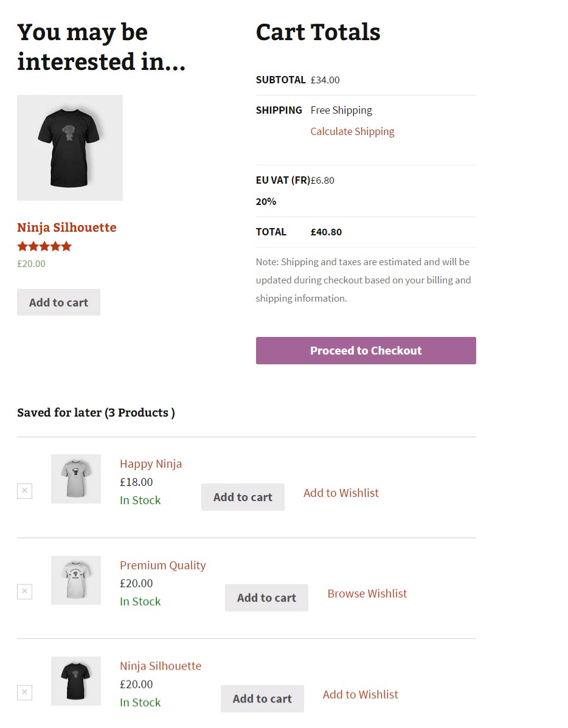
Task: Add recommended Ninja Silhouette to cart
Action: [x=58, y=302]
